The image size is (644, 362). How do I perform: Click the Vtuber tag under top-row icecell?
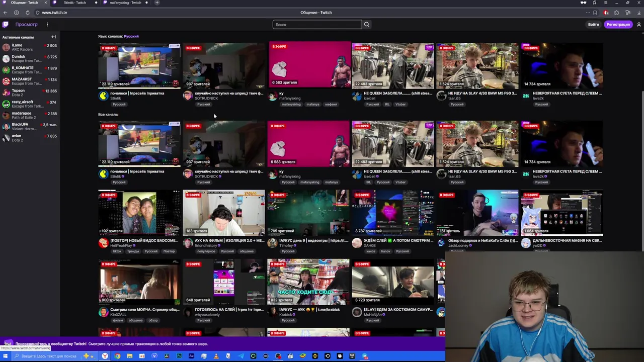click(400, 104)
